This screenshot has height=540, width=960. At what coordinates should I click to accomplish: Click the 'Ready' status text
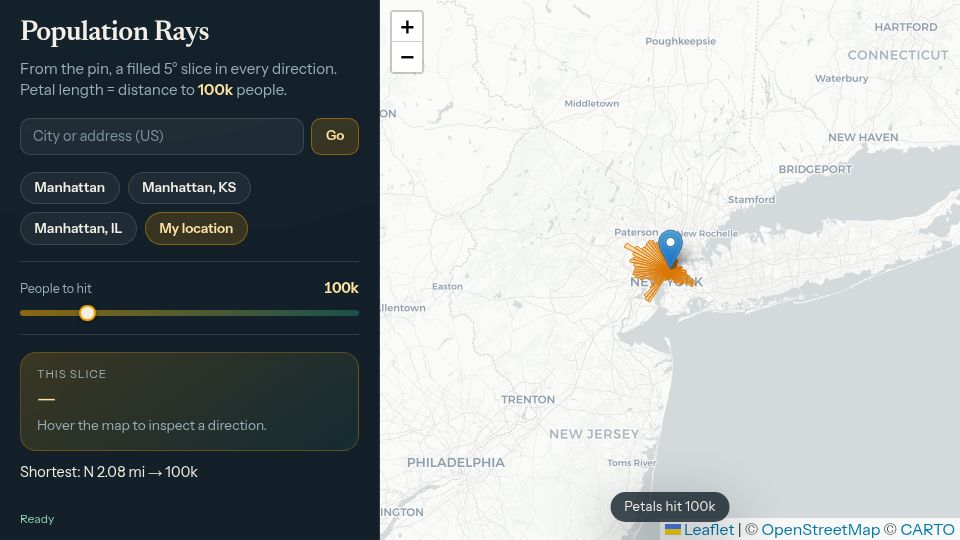pyautogui.click(x=37, y=519)
